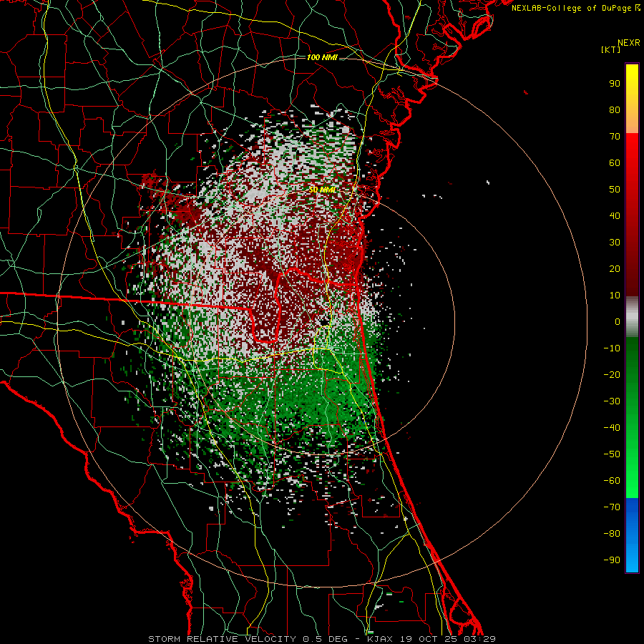This screenshot has height=644, width=644.
Task: Select the 50 NMI range ring label
Action: (322, 190)
